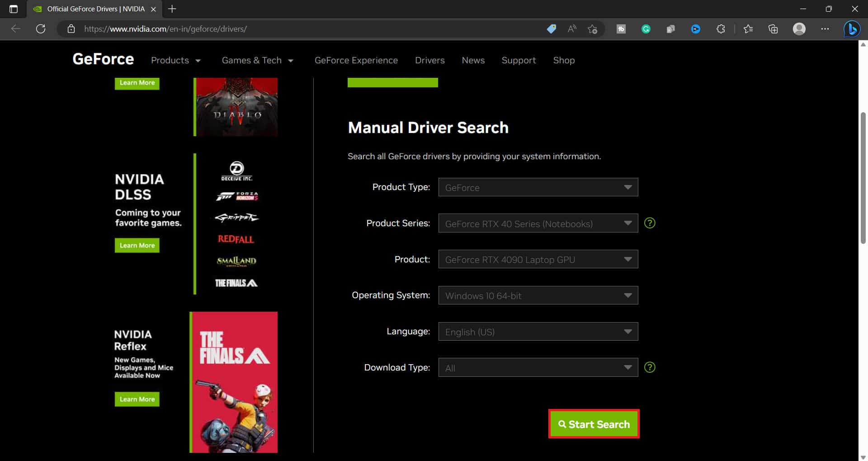Open the Bing Chat sidebar icon
Image resolution: width=868 pixels, height=461 pixels.
tap(852, 29)
